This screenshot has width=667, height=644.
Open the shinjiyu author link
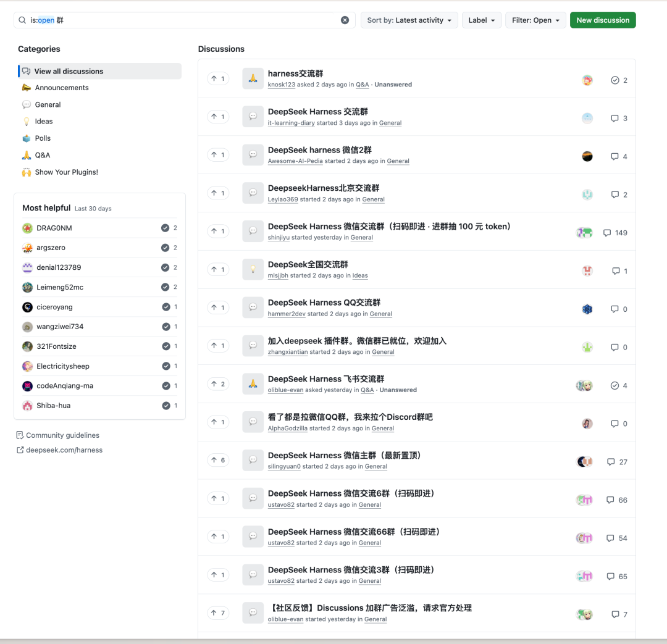(x=279, y=237)
